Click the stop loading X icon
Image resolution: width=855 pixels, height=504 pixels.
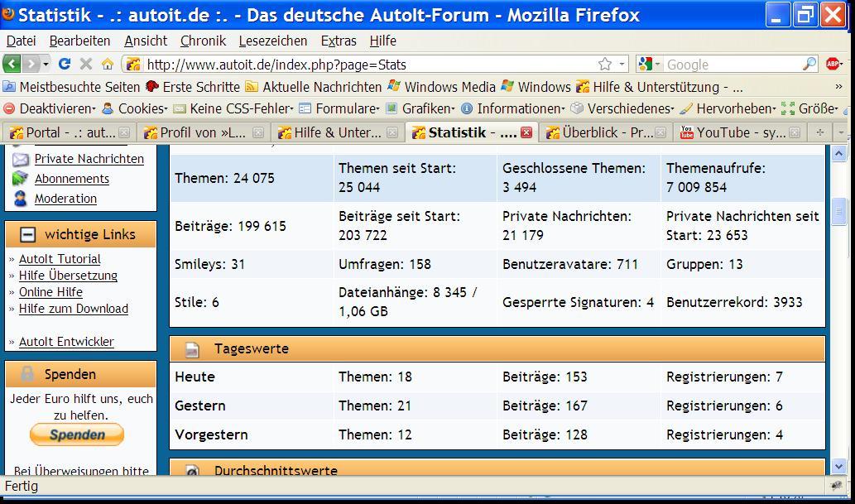86,64
